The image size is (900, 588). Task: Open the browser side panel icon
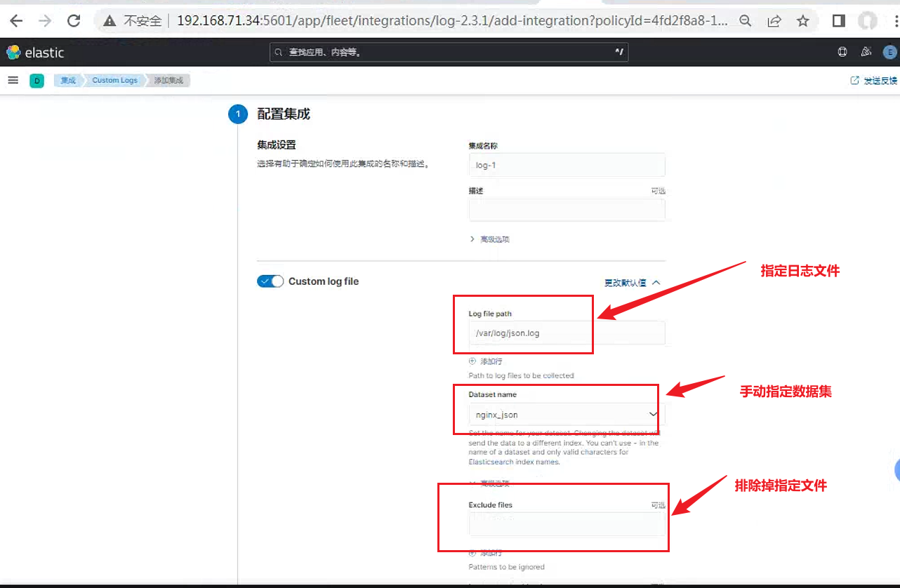[838, 21]
